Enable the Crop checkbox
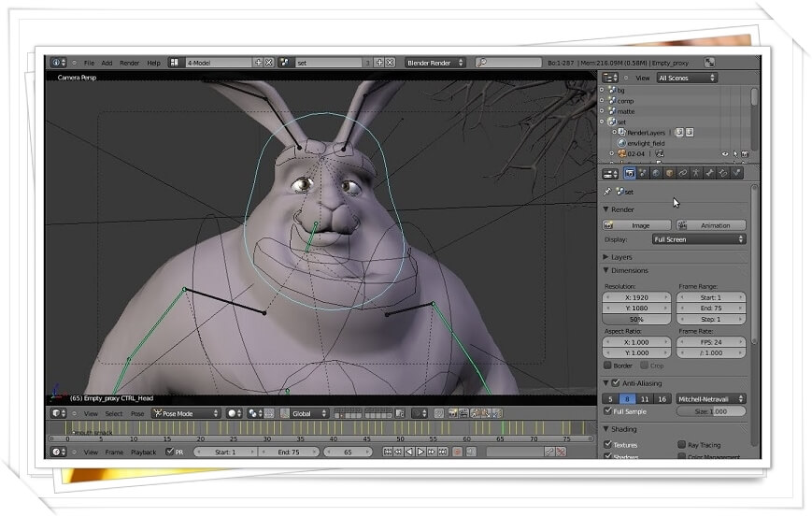 tap(644, 366)
